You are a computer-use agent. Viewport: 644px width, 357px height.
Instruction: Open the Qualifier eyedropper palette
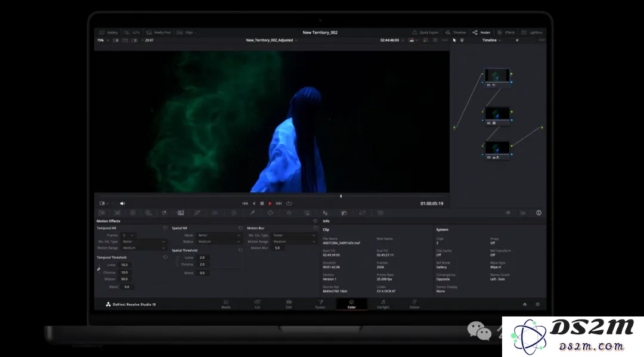[x=252, y=213]
